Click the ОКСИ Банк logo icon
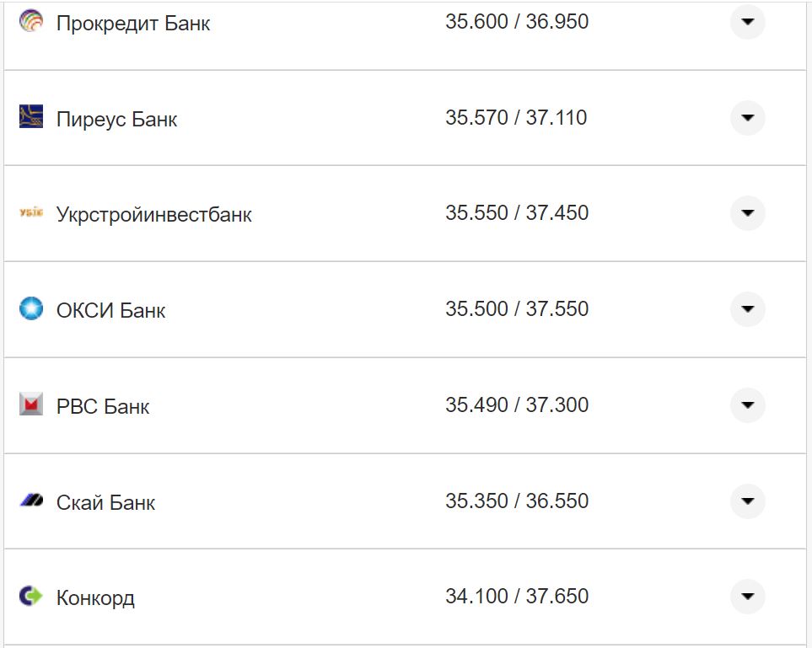 tap(31, 308)
